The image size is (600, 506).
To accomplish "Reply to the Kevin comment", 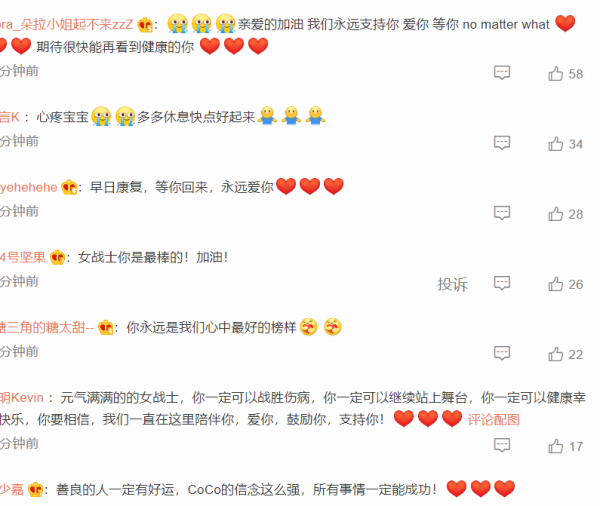I will [x=502, y=445].
